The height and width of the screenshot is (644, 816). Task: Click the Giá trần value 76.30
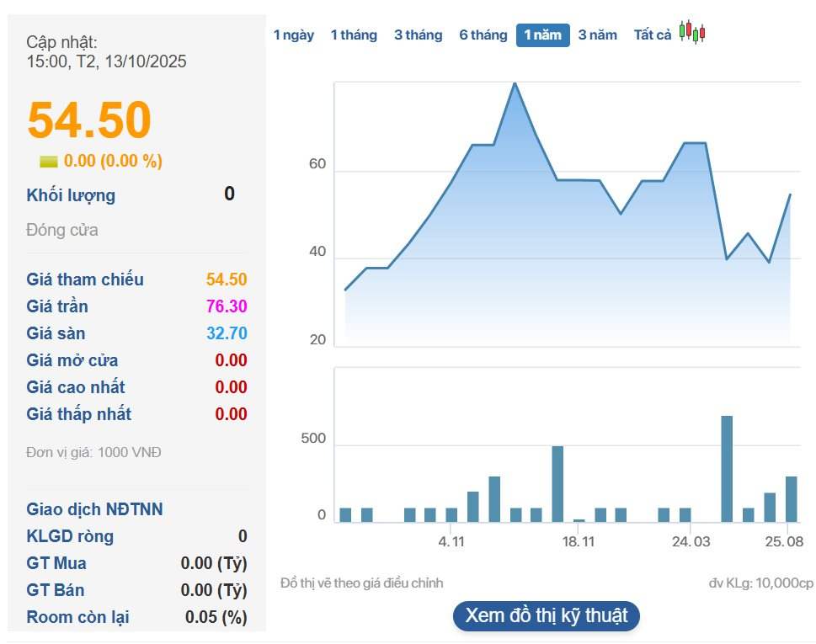[227, 306]
